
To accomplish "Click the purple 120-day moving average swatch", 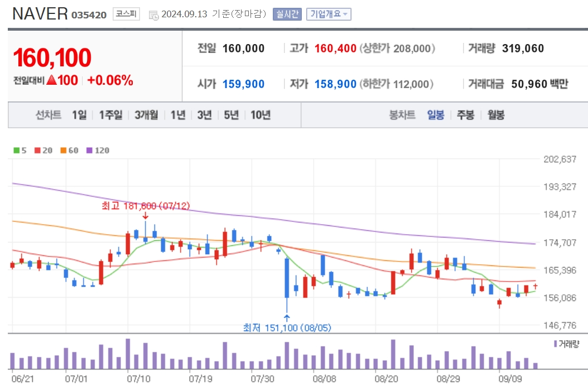I will 89,151.
